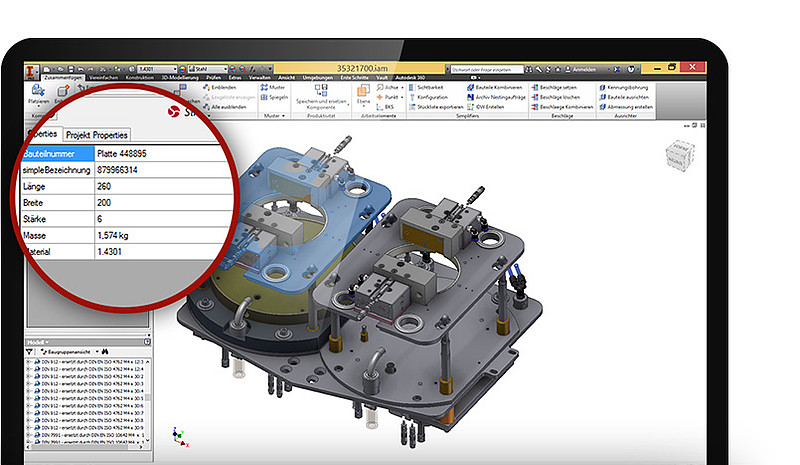The width and height of the screenshot is (800, 465).
Task: Click Bauteile ausrichten
Action: pyautogui.click(x=624, y=97)
